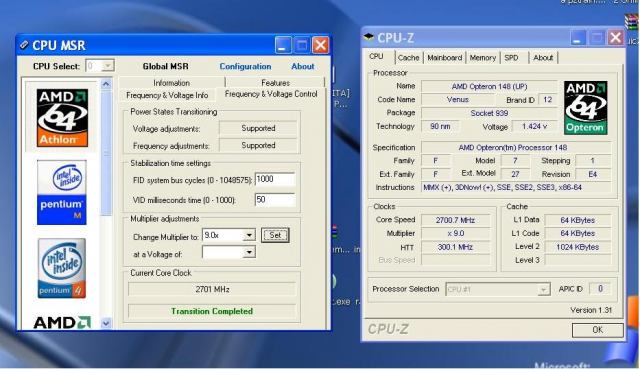The width and height of the screenshot is (640, 369).
Task: Click the Transition Completed status text
Action: (212, 311)
